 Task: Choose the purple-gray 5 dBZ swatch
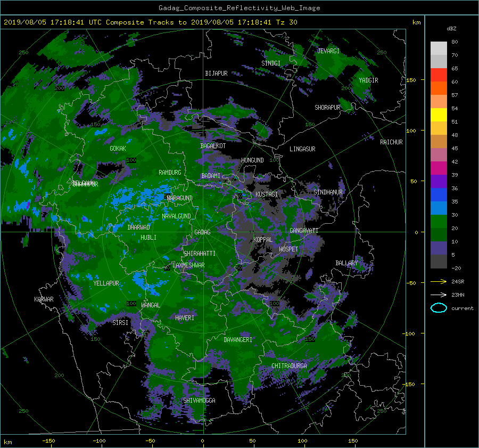tap(439, 248)
